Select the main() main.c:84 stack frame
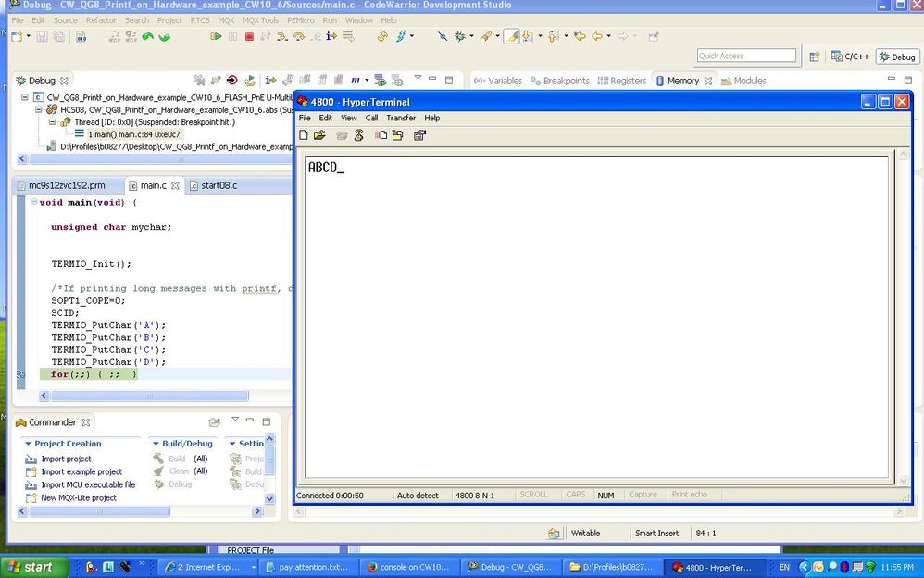924x578 pixels. [133, 134]
